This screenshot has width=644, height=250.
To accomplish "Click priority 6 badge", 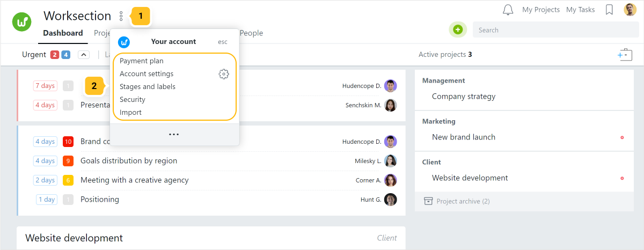I will tap(68, 180).
